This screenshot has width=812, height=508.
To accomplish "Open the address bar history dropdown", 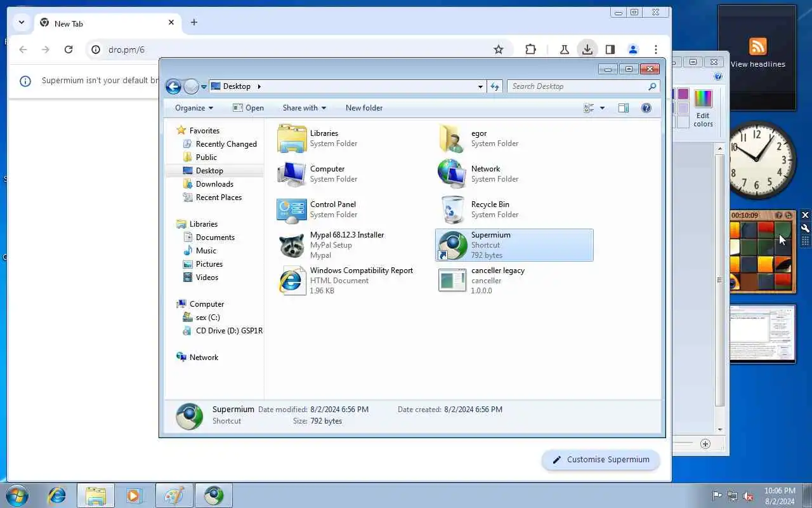I will click(x=480, y=86).
